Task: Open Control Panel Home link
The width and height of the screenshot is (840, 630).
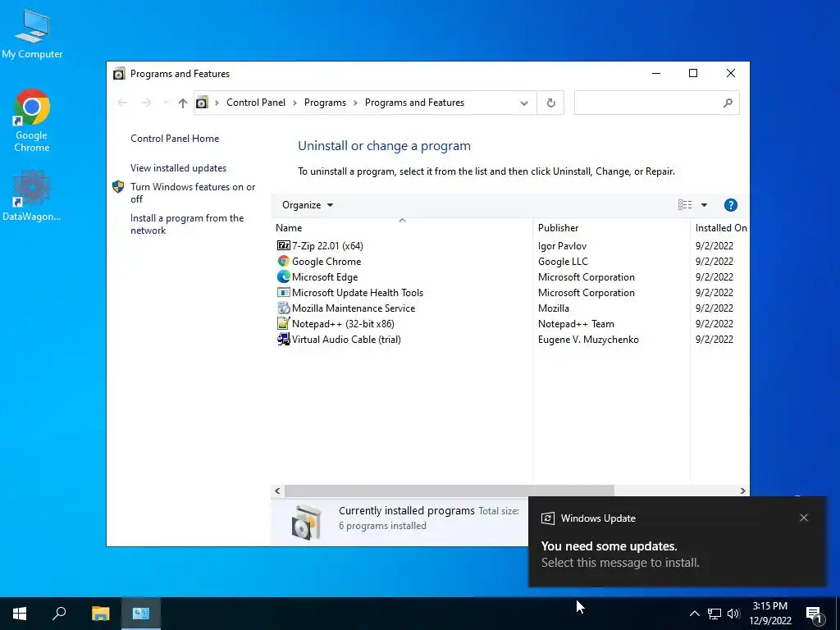Action: (175, 138)
